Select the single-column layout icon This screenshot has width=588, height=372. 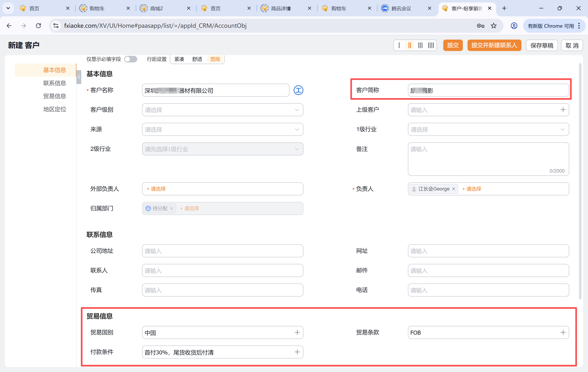click(x=399, y=45)
